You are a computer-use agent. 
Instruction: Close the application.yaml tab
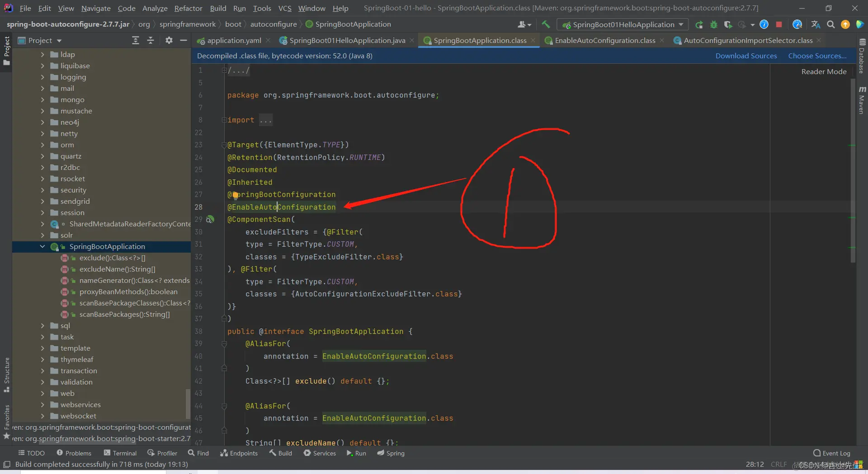pyautogui.click(x=268, y=40)
